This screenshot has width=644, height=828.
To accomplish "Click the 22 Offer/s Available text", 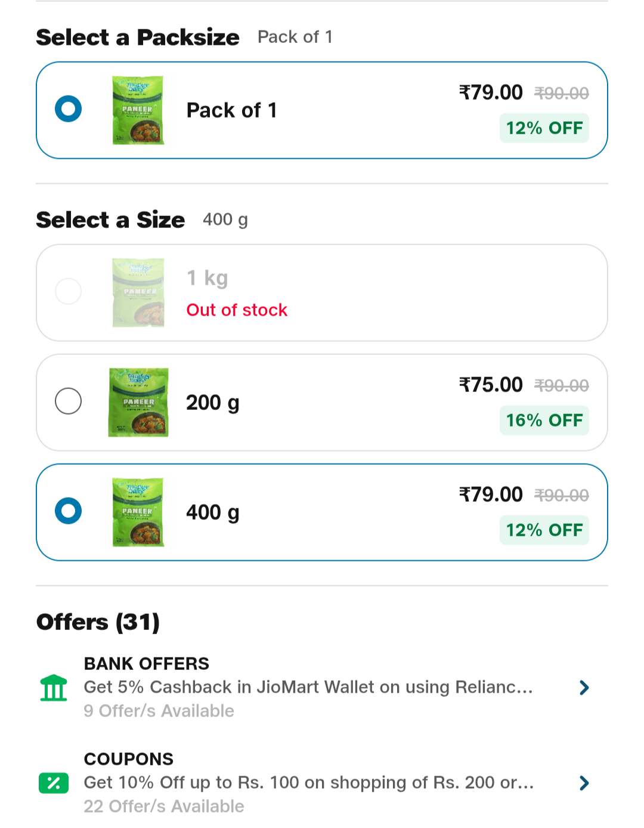I will (164, 807).
